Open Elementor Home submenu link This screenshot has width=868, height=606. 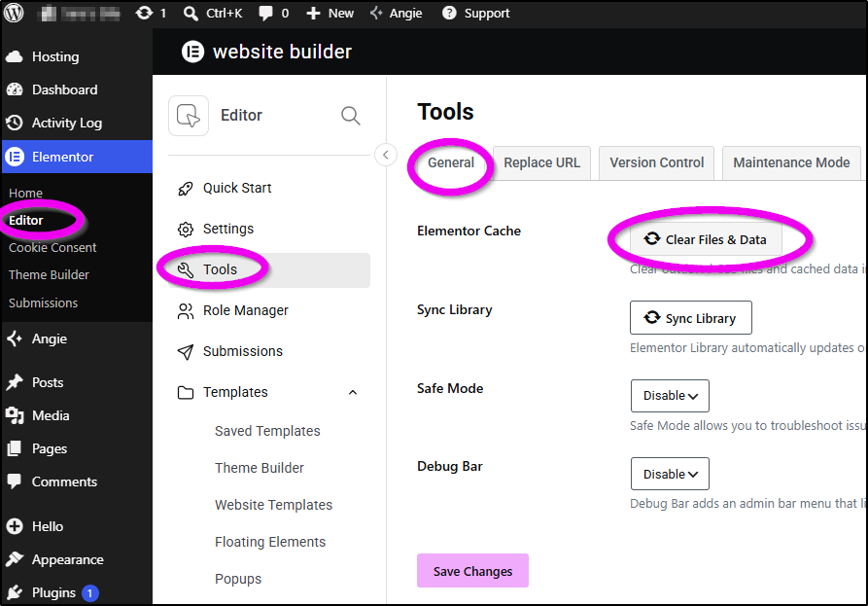tap(25, 193)
